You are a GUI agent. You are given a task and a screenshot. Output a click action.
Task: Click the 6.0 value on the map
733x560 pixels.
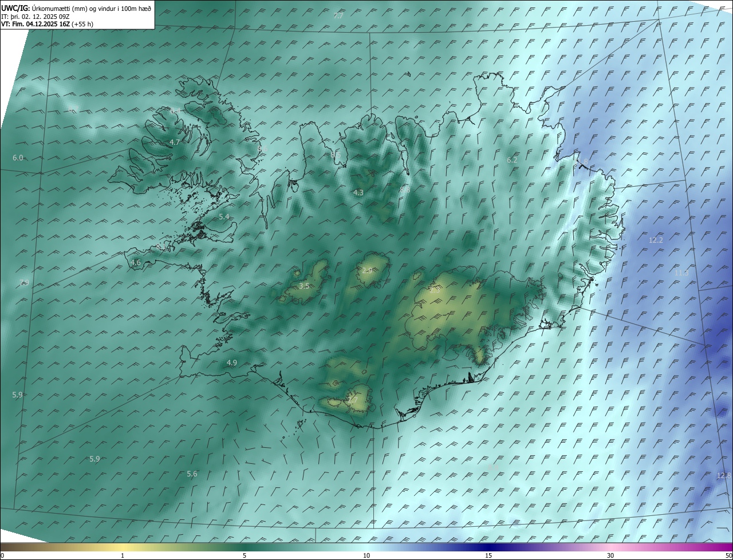[x=18, y=157]
